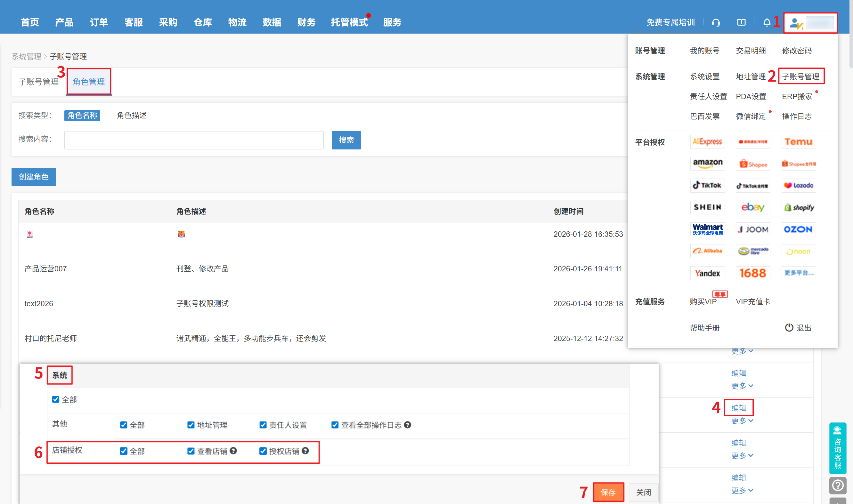Open the help manual book icon

click(741, 22)
